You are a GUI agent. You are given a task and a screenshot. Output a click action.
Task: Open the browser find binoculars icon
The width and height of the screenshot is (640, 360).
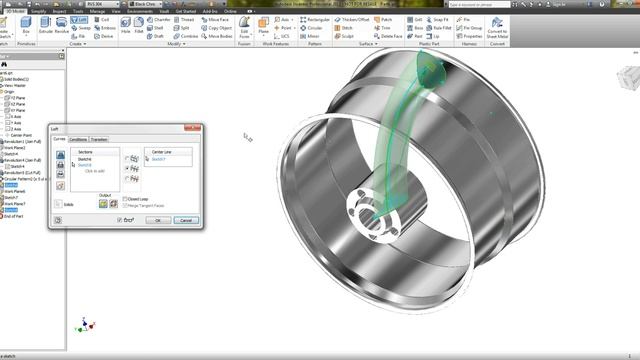coord(4,64)
